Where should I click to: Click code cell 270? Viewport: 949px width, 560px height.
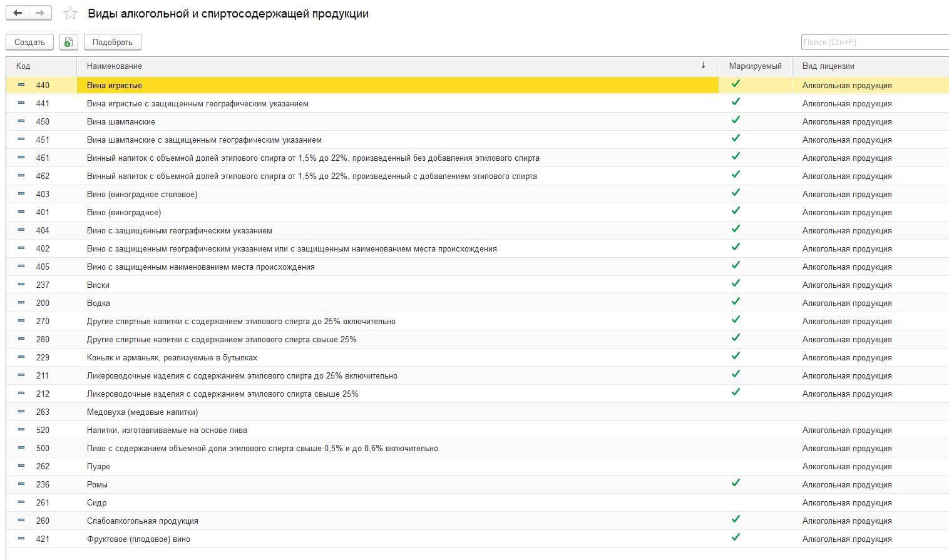pyautogui.click(x=43, y=322)
